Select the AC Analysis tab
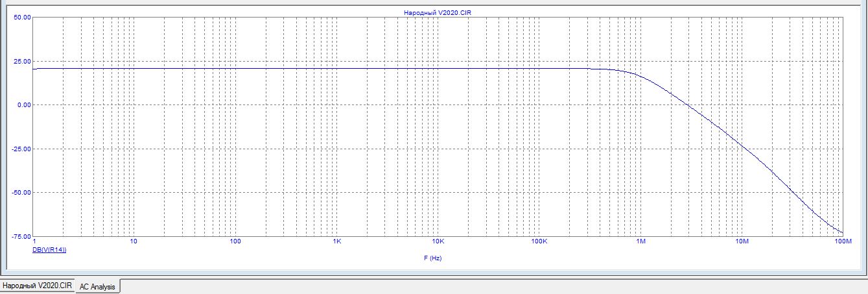This screenshot has height=294, width=868. point(97,286)
